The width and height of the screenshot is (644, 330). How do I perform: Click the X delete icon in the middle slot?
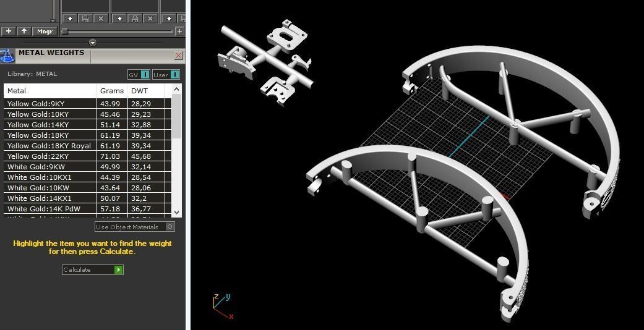(x=150, y=19)
